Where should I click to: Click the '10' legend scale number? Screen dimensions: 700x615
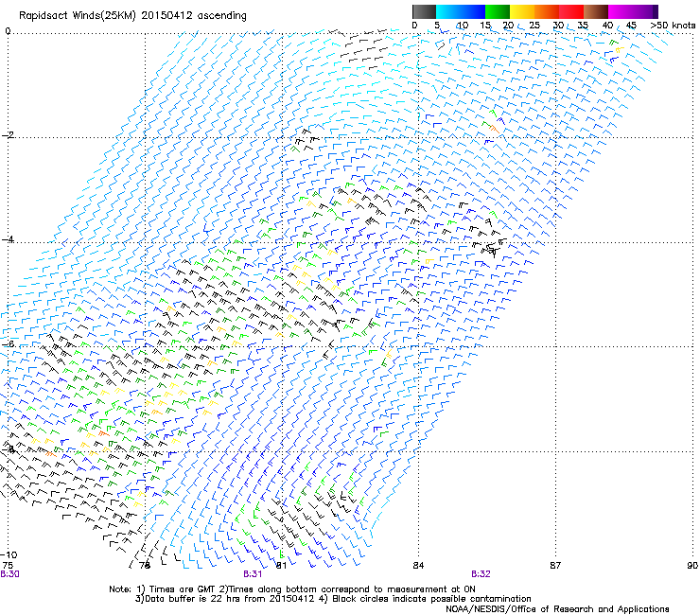coord(462,25)
